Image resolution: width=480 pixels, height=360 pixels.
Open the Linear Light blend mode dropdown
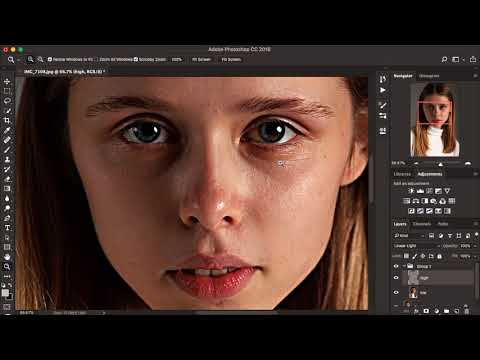click(416, 246)
